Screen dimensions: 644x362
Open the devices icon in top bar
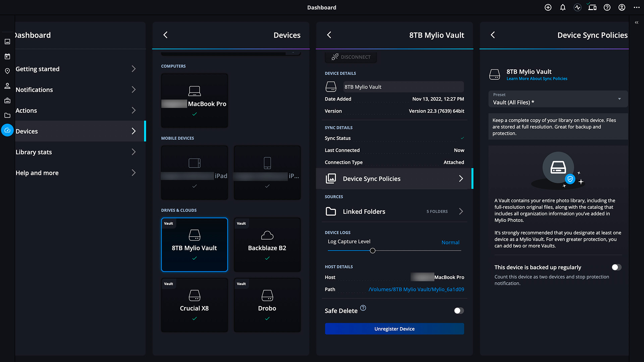pos(592,7)
